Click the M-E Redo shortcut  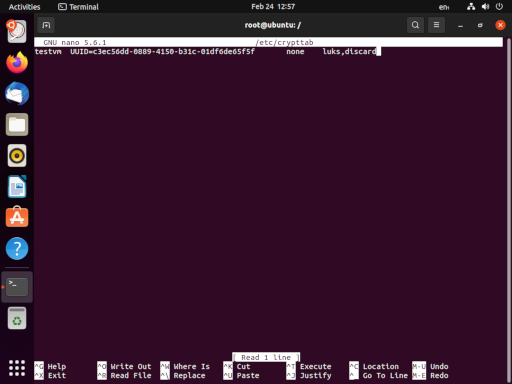(430, 375)
